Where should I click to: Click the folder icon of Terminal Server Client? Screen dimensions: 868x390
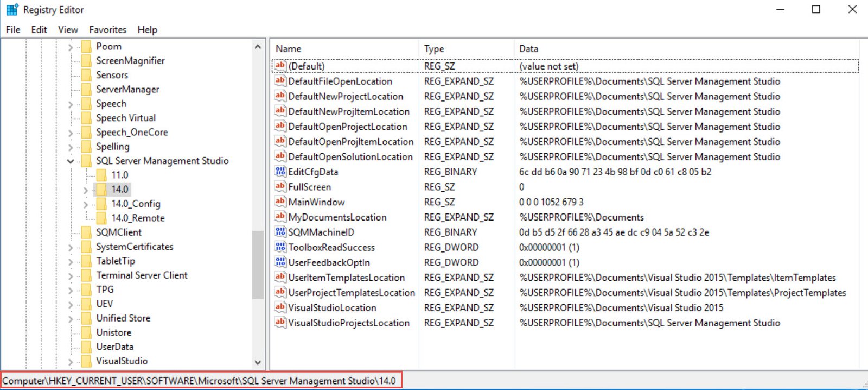point(86,275)
